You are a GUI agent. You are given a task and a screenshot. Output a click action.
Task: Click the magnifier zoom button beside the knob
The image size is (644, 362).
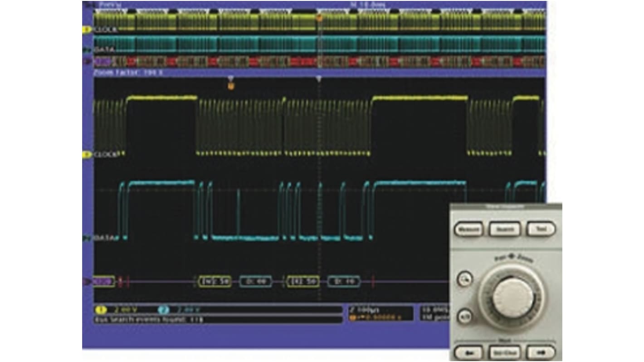click(464, 279)
